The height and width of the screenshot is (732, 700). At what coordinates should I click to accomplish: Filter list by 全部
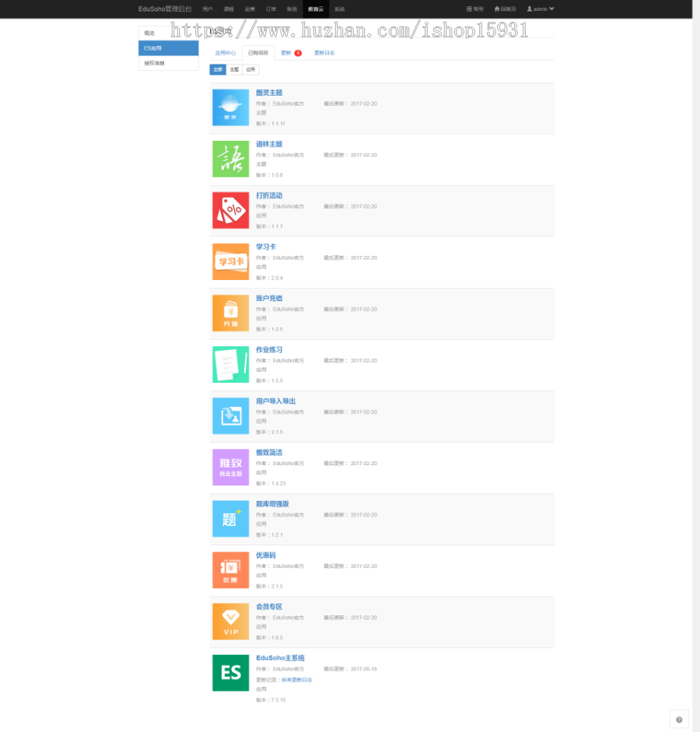coord(218,69)
